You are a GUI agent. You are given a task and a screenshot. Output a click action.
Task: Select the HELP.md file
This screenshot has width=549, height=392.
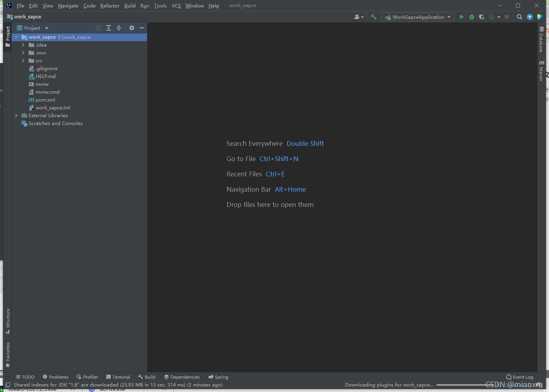point(42,76)
